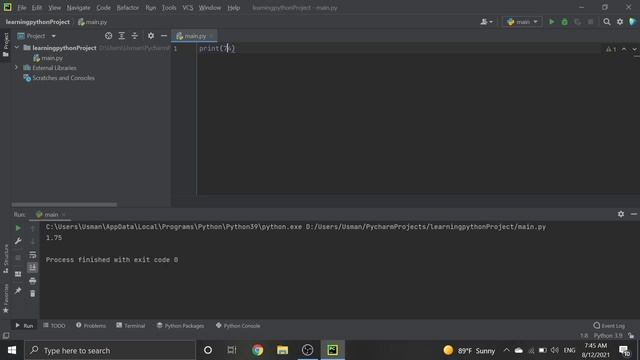
Task: Open the Edit menu
Action: 37,8
